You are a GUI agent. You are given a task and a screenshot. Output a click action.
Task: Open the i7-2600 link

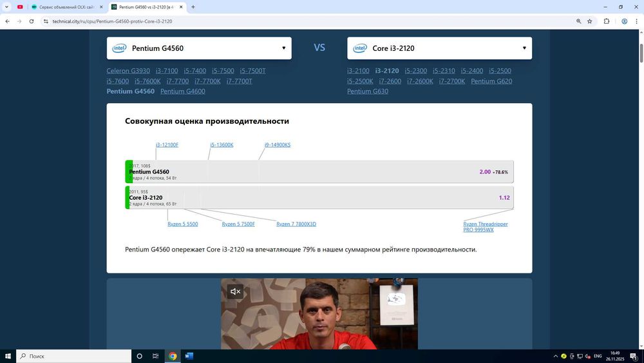[390, 81]
